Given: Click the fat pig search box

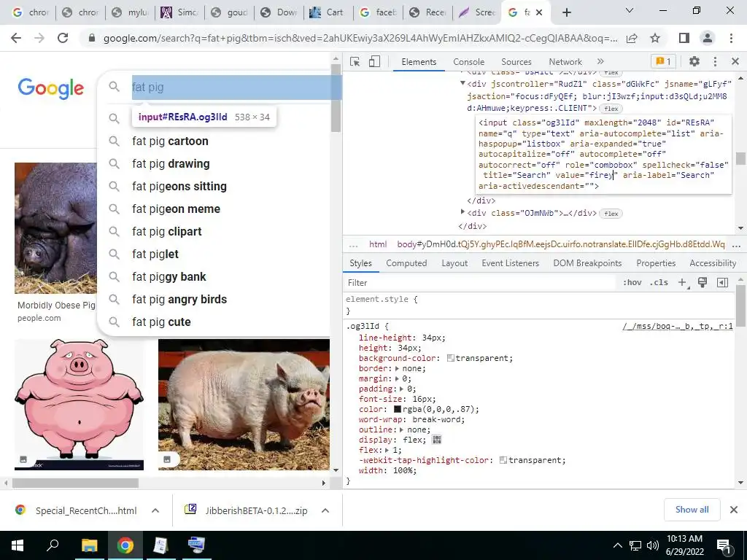Looking at the screenshot, I should 236,87.
